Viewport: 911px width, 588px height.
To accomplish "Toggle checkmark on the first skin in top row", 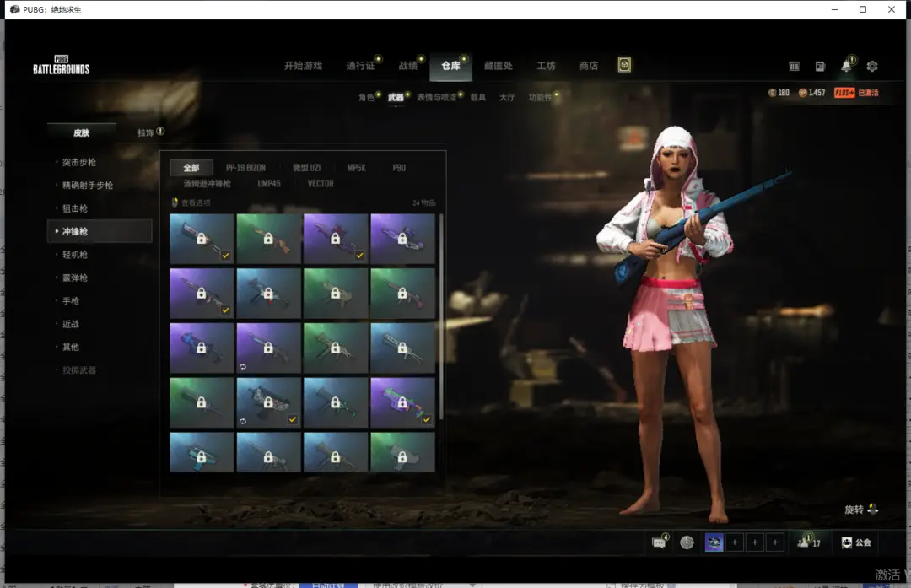I will point(225,255).
